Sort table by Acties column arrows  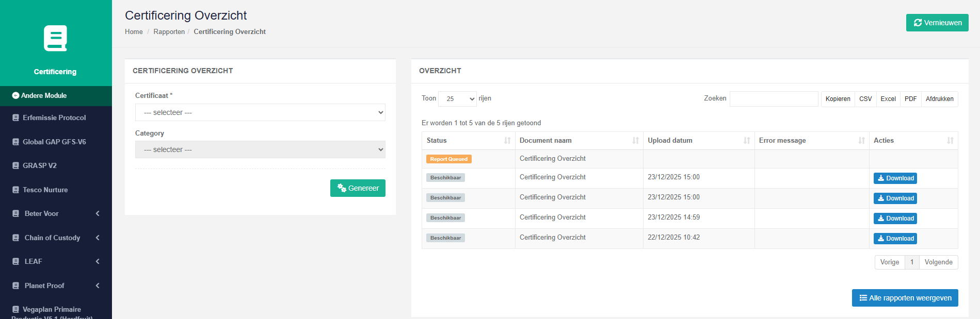[x=950, y=140]
